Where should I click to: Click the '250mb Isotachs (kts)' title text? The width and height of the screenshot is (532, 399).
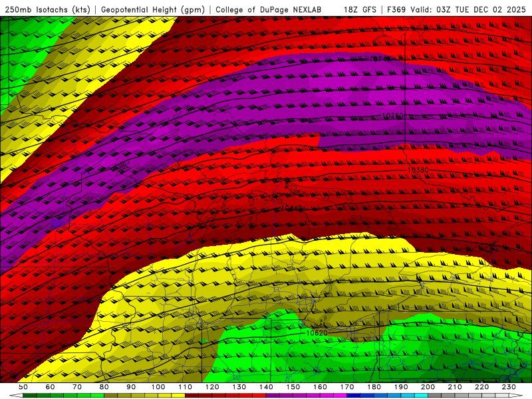[47, 10]
